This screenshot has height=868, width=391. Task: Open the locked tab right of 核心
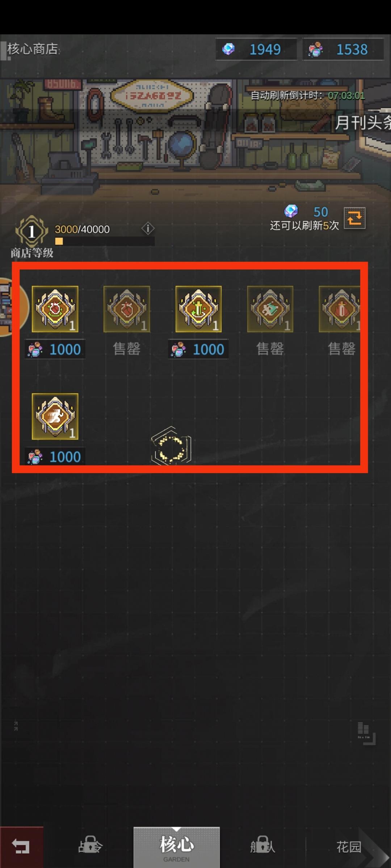tap(263, 847)
